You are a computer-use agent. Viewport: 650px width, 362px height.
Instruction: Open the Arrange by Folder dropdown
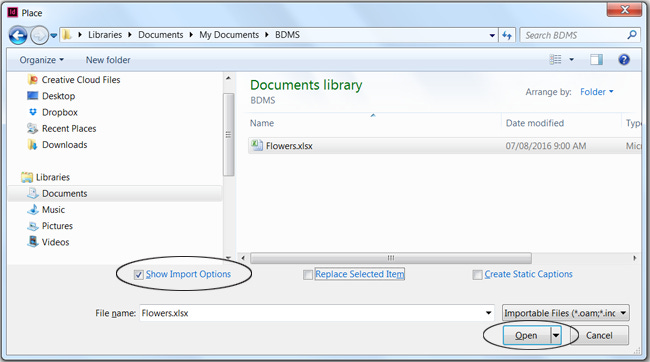tap(597, 92)
